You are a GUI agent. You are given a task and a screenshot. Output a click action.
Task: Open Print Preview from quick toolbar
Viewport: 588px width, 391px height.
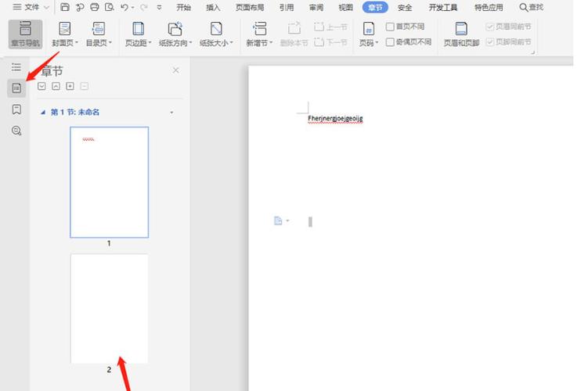click(109, 7)
